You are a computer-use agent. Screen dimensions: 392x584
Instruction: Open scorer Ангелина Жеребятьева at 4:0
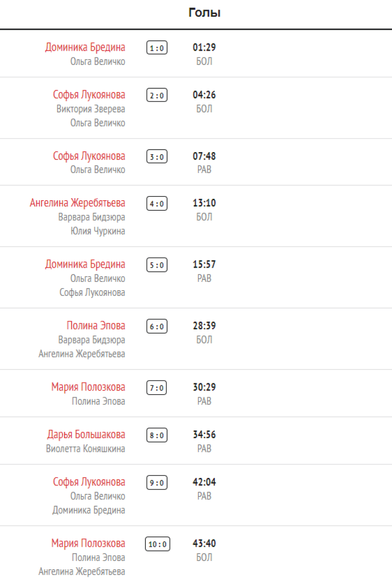[x=78, y=203]
